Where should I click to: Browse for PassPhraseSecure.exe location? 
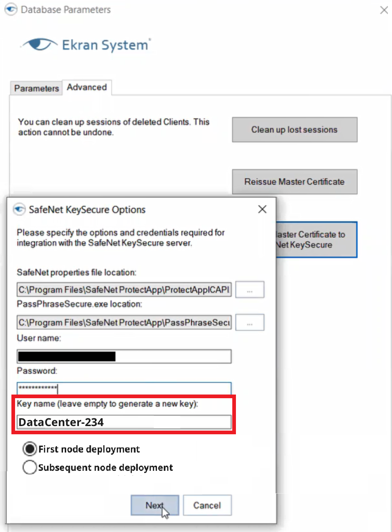[x=250, y=322]
